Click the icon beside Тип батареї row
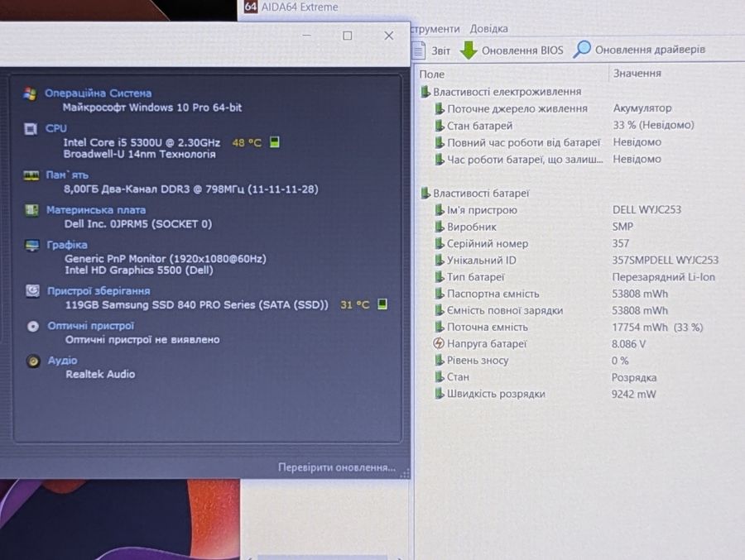745x560 pixels. pos(440,276)
